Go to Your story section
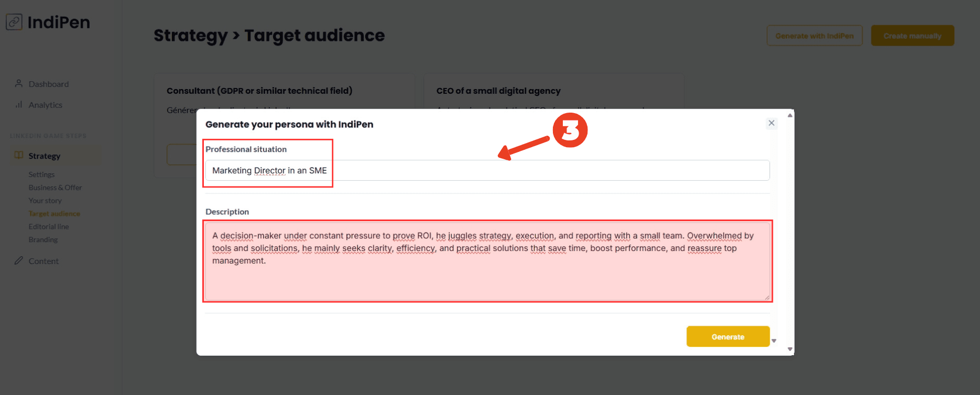The image size is (980, 395). [45, 201]
